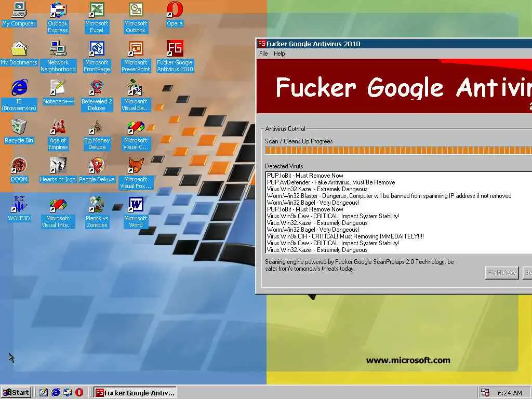Image resolution: width=532 pixels, height=399 pixels.
Task: Click the system tray scheduler icon
Action: (x=485, y=393)
